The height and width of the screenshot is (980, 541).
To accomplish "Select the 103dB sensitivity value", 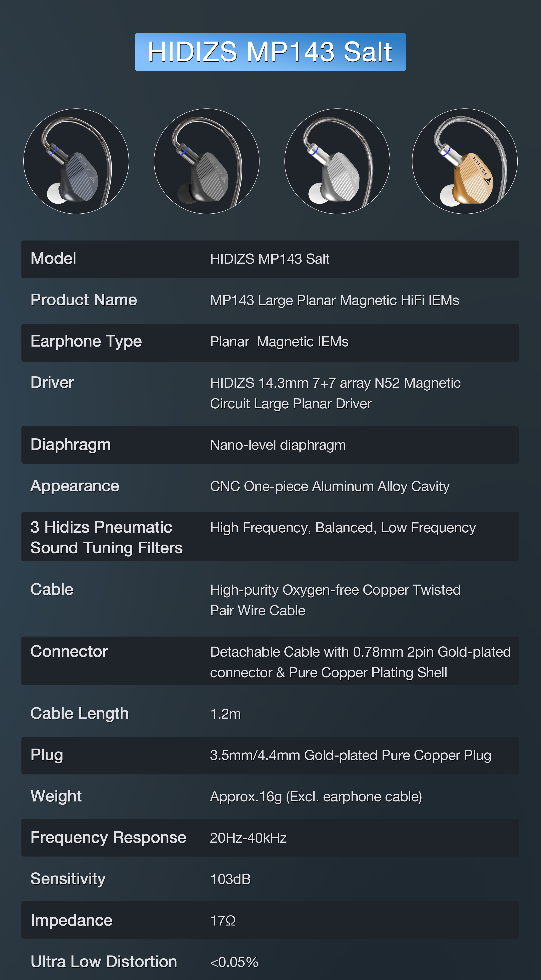I will 230,879.
